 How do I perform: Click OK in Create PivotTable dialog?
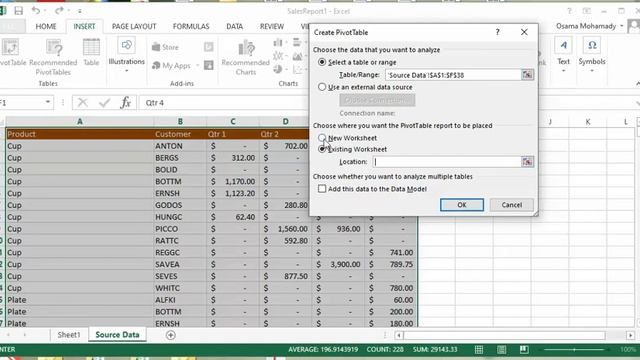point(462,205)
